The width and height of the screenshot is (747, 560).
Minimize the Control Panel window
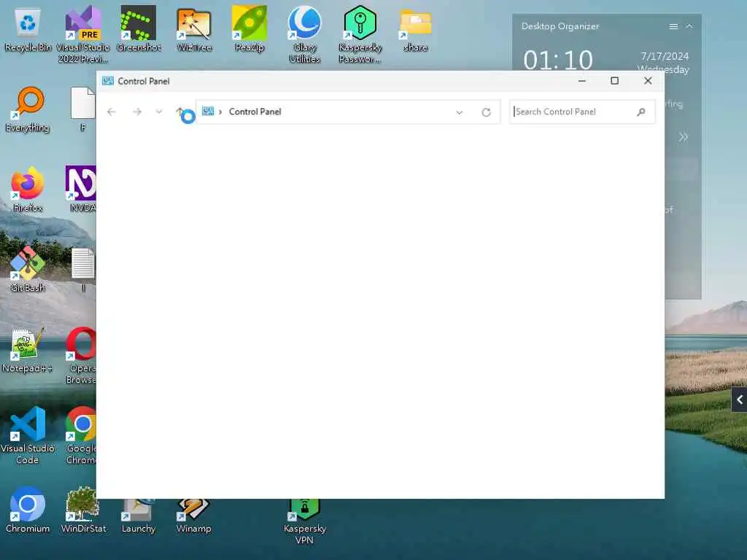click(581, 81)
